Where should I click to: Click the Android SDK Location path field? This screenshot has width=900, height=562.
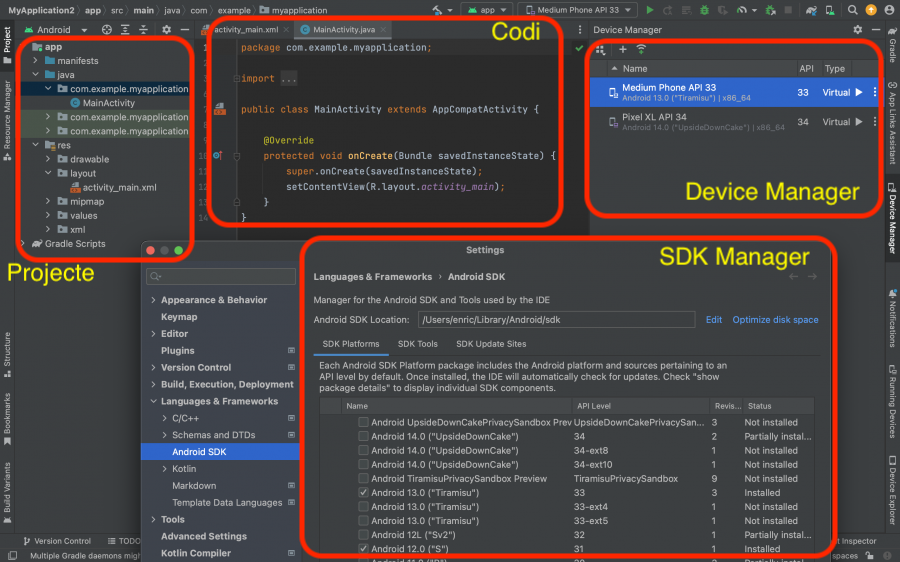pos(556,320)
